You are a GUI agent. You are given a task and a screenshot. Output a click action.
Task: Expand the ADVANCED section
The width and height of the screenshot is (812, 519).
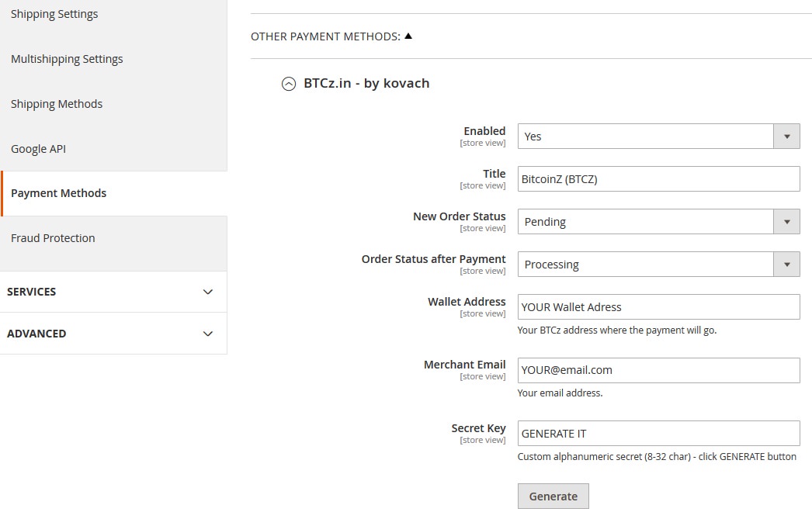[113, 334]
